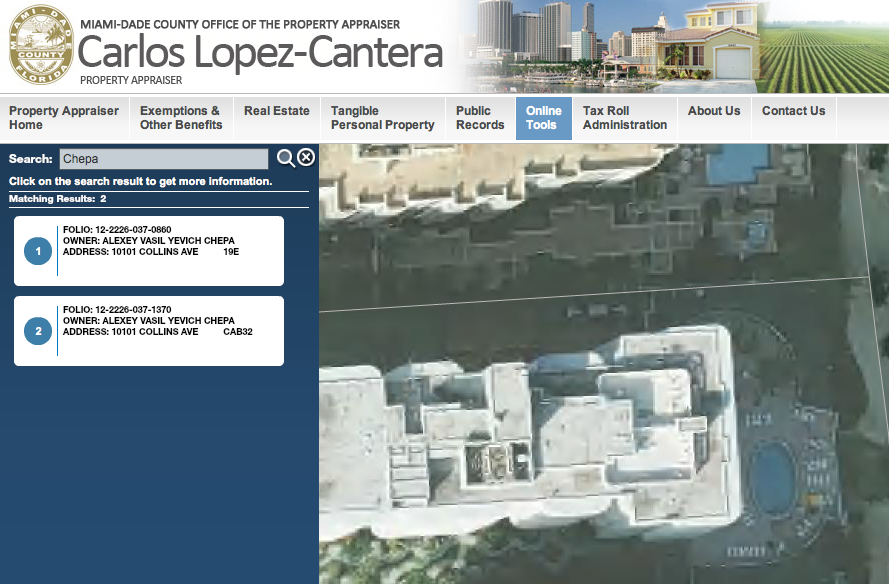The image size is (889, 584).
Task: Open Tangible Personal Property menu
Action: point(383,118)
